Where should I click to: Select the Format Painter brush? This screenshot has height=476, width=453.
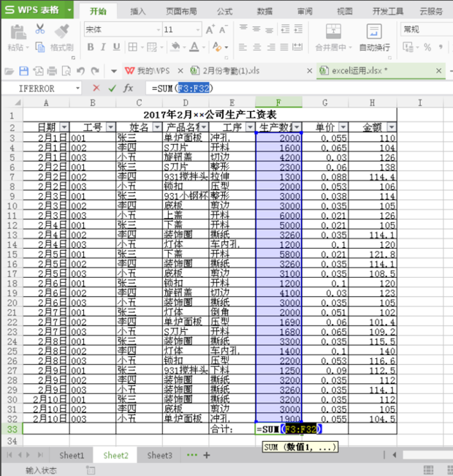click(62, 30)
